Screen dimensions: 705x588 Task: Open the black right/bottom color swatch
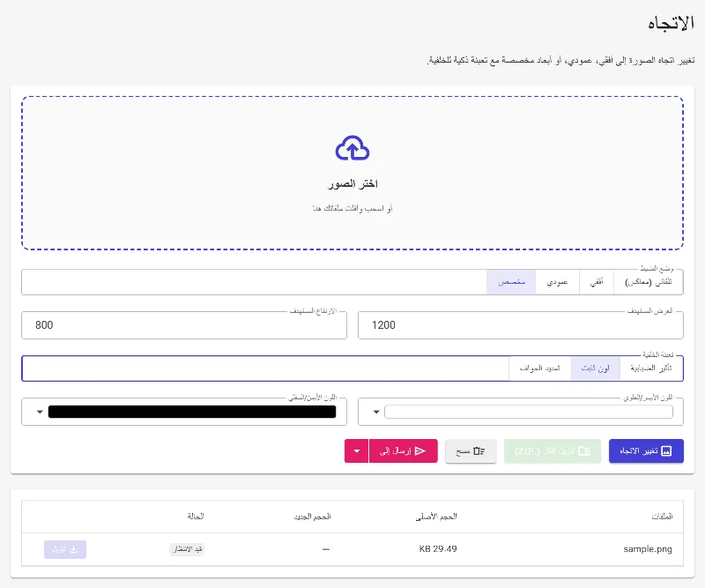click(x=192, y=412)
